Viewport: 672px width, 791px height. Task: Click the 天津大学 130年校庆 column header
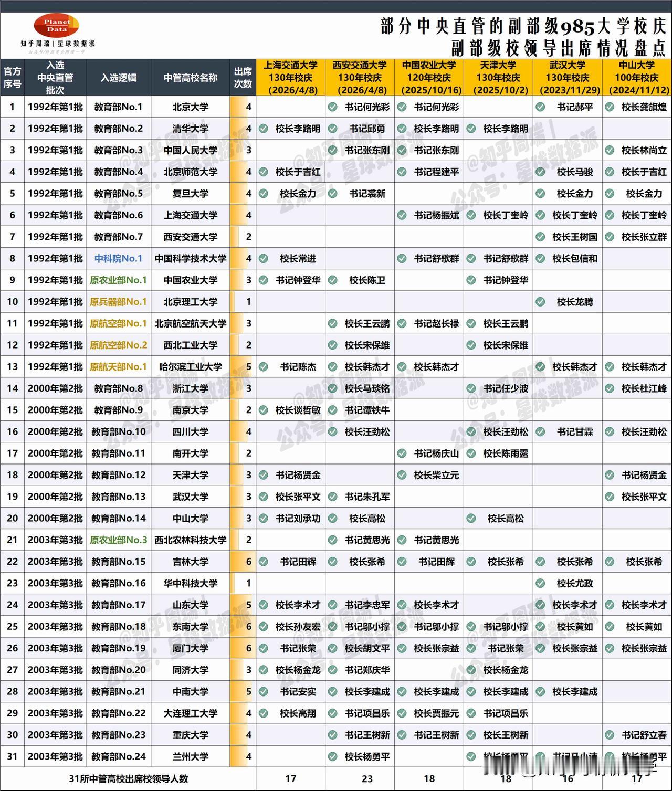coord(498,77)
